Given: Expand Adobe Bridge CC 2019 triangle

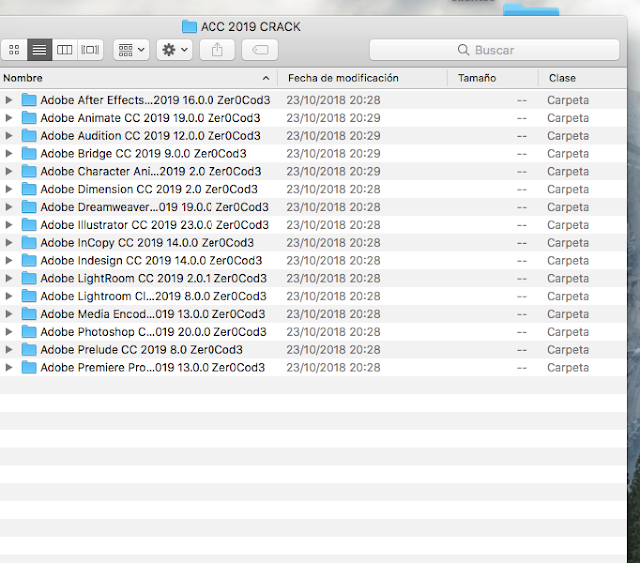Looking at the screenshot, I should [x=9, y=154].
